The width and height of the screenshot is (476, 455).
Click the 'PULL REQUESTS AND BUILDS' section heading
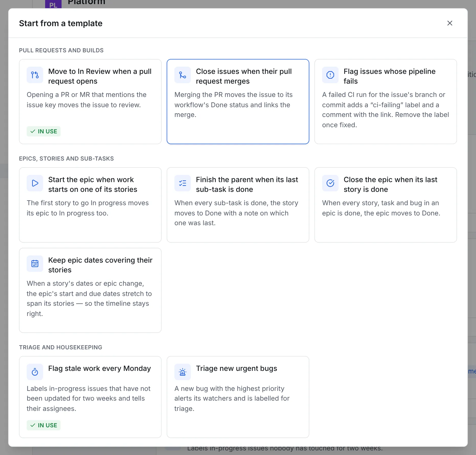[x=61, y=50]
